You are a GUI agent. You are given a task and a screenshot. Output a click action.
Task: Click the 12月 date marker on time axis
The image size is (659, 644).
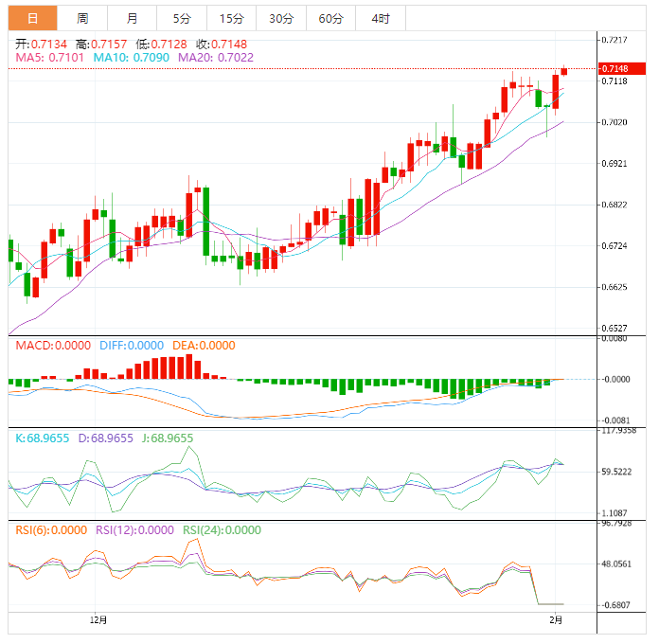98,620
